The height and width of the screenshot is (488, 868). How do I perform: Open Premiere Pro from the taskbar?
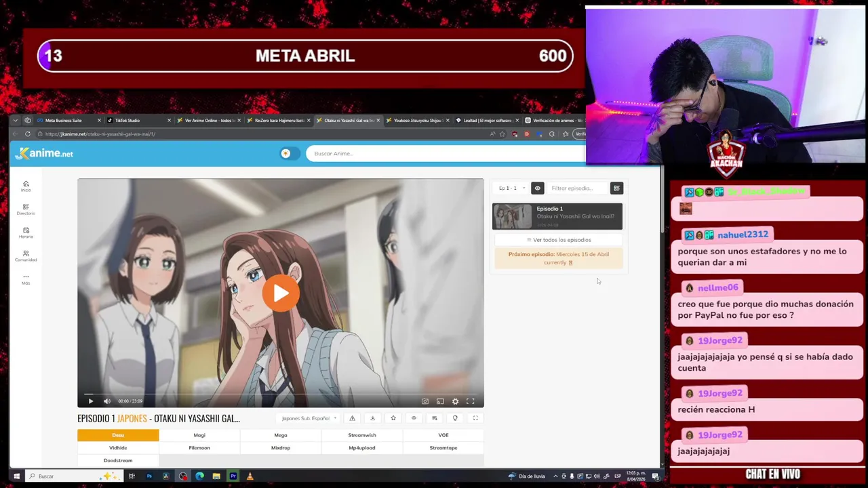pos(233,476)
